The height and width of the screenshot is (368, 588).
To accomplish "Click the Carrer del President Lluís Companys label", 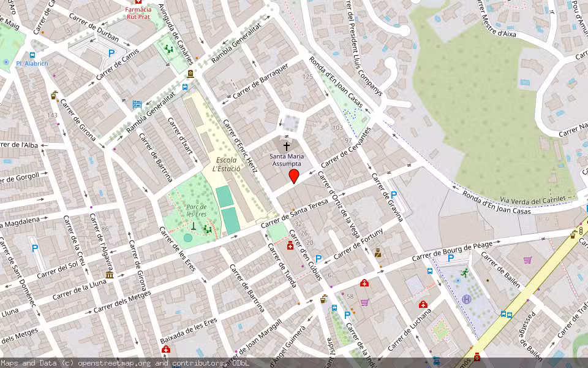I will [363, 48].
